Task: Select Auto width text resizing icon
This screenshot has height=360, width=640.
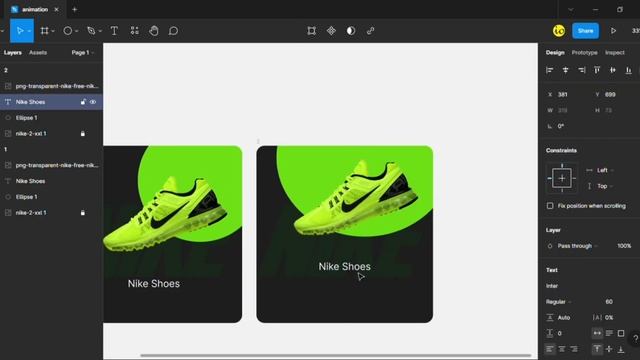Action: pos(597,333)
